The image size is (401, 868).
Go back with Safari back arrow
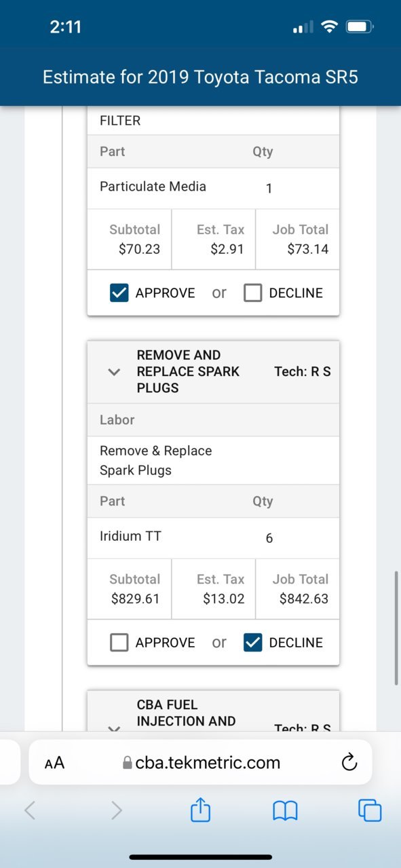pos(30,810)
